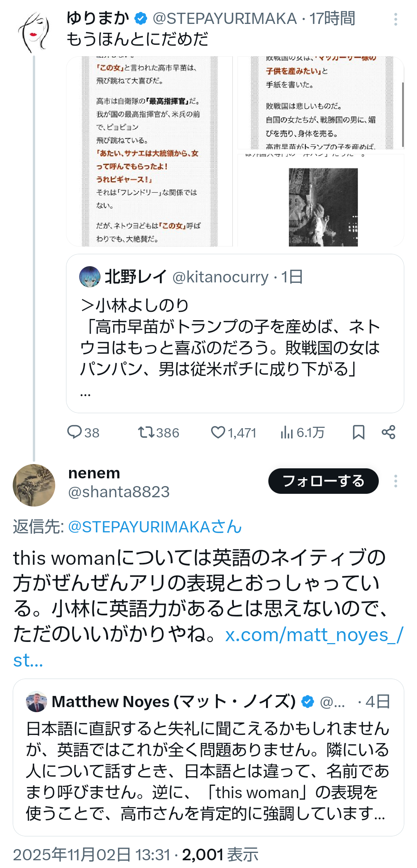Open reply comments on ゆりまか's post

coord(74,432)
